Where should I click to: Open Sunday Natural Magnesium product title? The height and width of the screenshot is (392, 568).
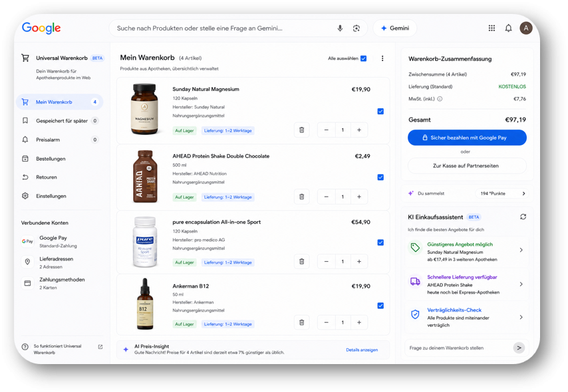point(206,89)
